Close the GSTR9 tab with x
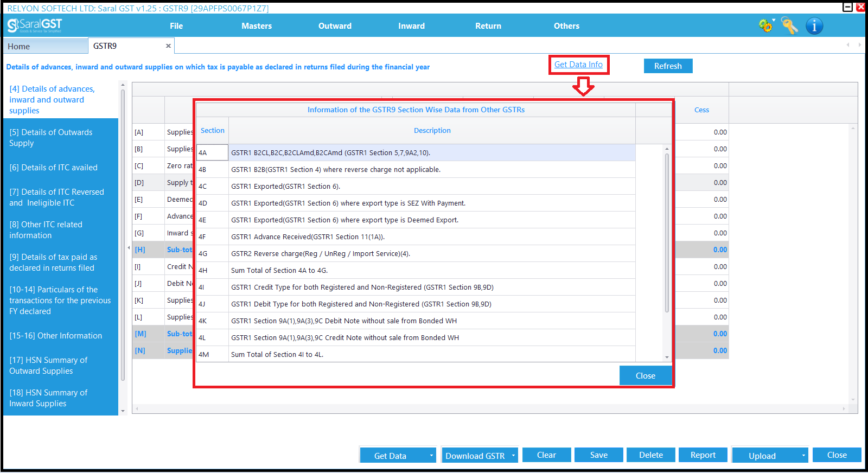Viewport: 868px width, 473px height. (x=168, y=46)
